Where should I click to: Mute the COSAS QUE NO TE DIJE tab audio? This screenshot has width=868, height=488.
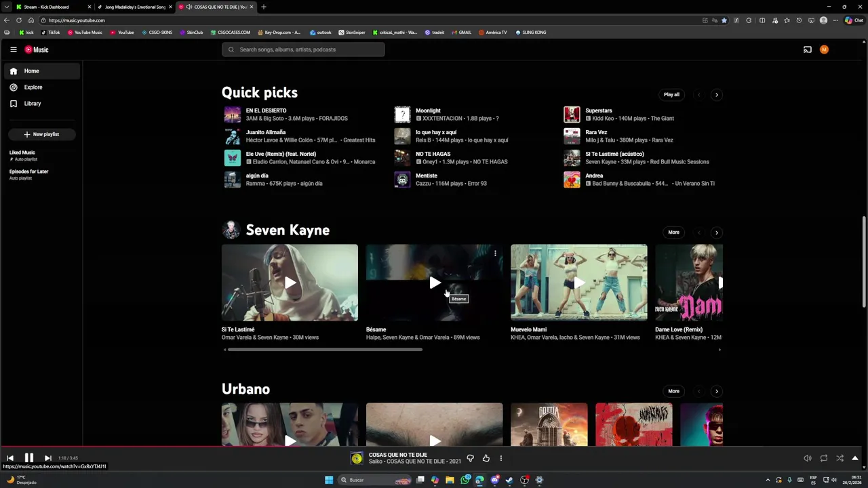pos(189,7)
